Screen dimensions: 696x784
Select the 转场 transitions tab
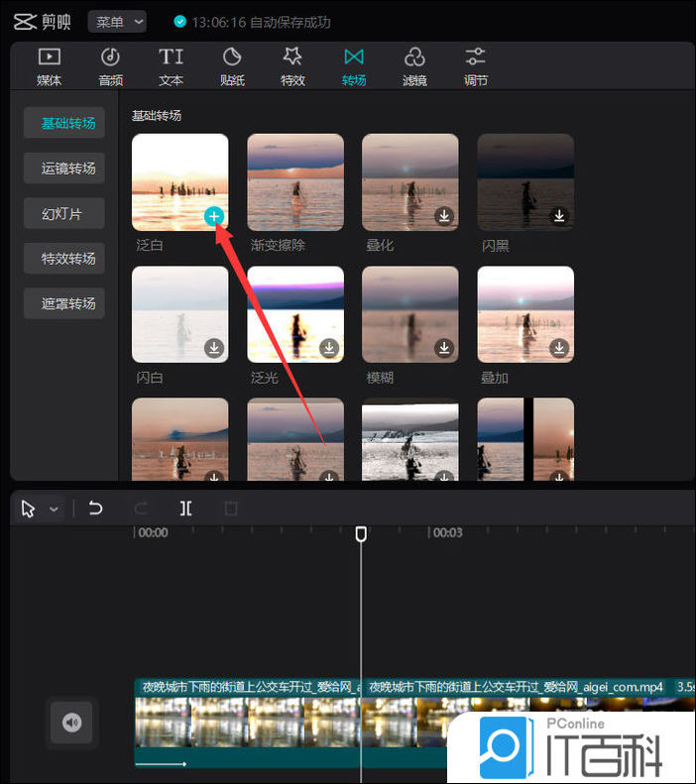tap(354, 66)
